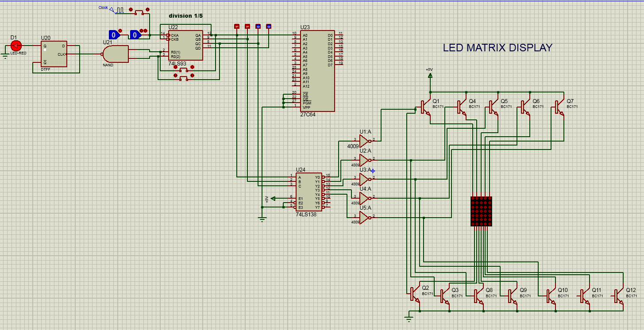
Task: Select transistor Q5
Action: (x=493, y=107)
